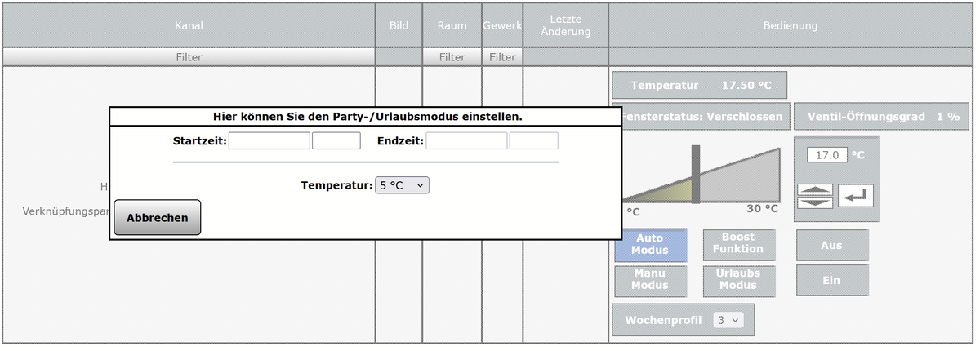Switch to Manu Modus
Viewport: 980px width, 351px height.
pyautogui.click(x=650, y=279)
